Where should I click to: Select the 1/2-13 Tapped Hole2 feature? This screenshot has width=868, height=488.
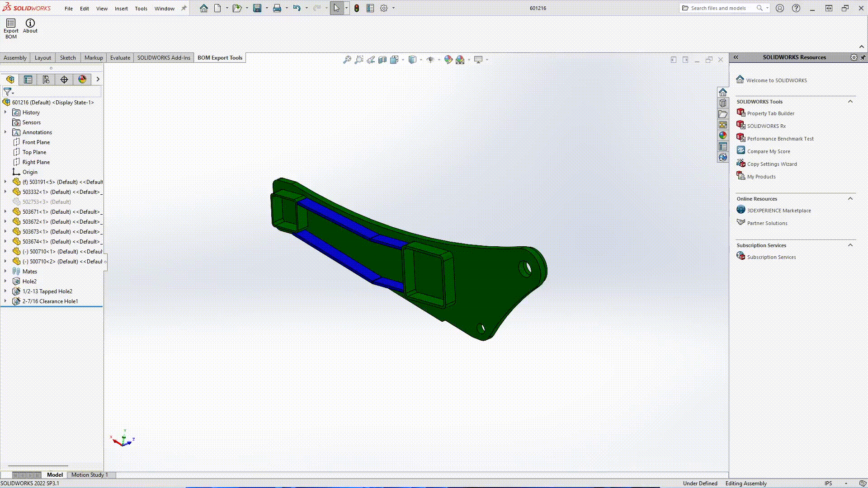[47, 291]
